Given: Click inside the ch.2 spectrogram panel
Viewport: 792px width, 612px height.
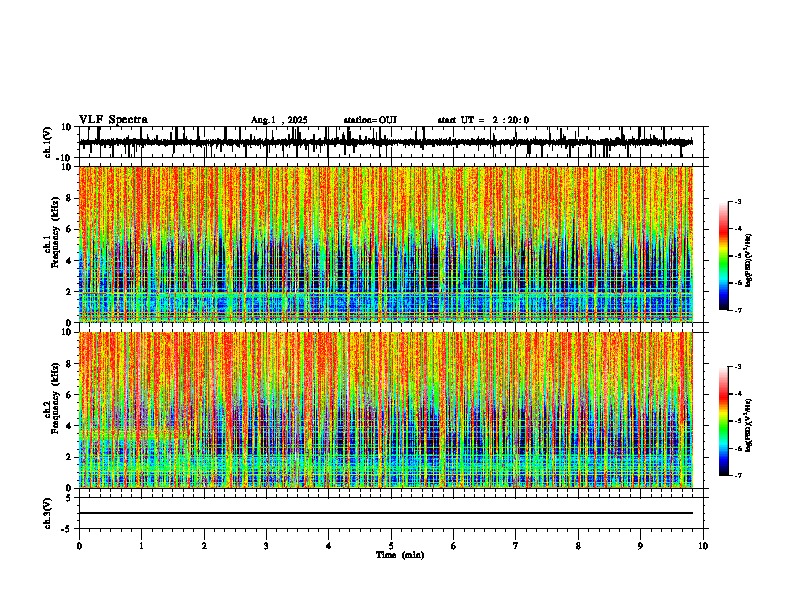Looking at the screenshot, I should (x=386, y=410).
